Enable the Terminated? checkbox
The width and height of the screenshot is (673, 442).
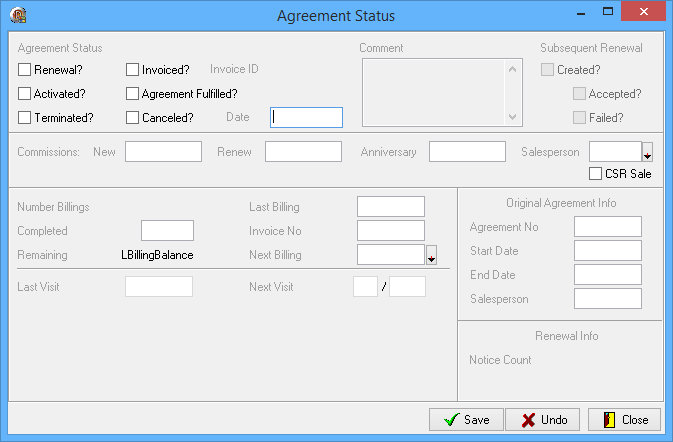[24, 118]
